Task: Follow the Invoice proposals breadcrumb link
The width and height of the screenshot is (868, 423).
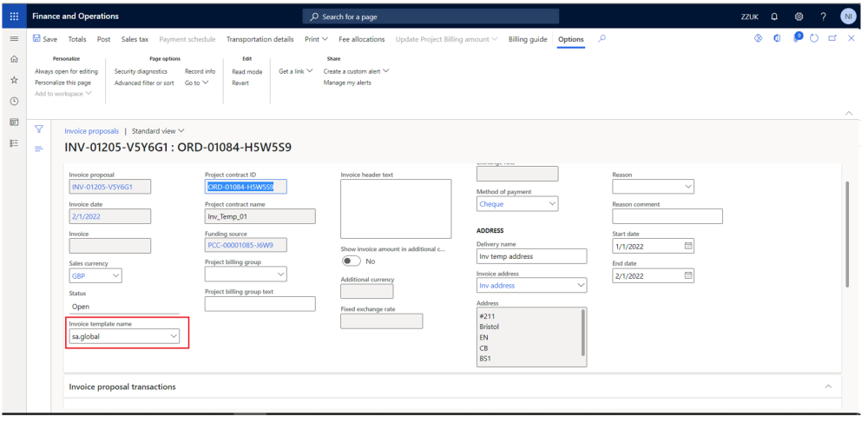Action: click(x=91, y=131)
